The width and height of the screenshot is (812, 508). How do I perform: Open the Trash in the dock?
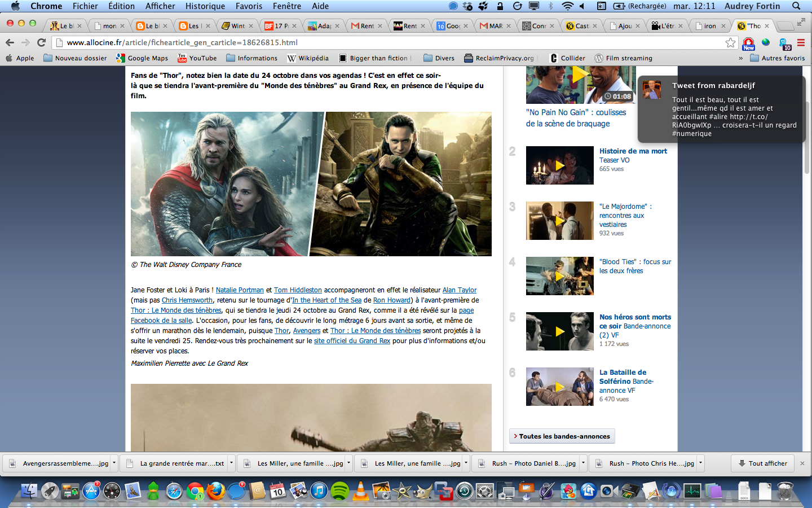click(785, 491)
